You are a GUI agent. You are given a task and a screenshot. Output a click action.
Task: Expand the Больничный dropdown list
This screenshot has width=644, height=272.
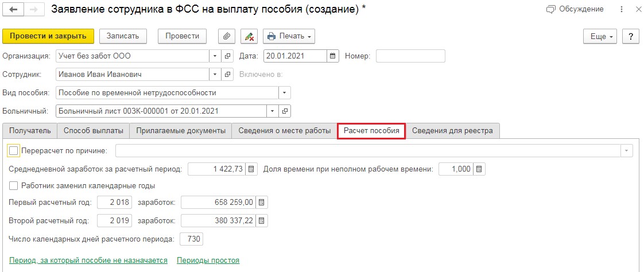[x=273, y=111]
